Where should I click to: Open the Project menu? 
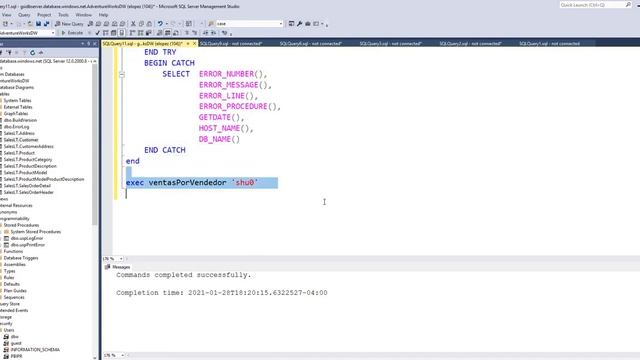(44, 15)
